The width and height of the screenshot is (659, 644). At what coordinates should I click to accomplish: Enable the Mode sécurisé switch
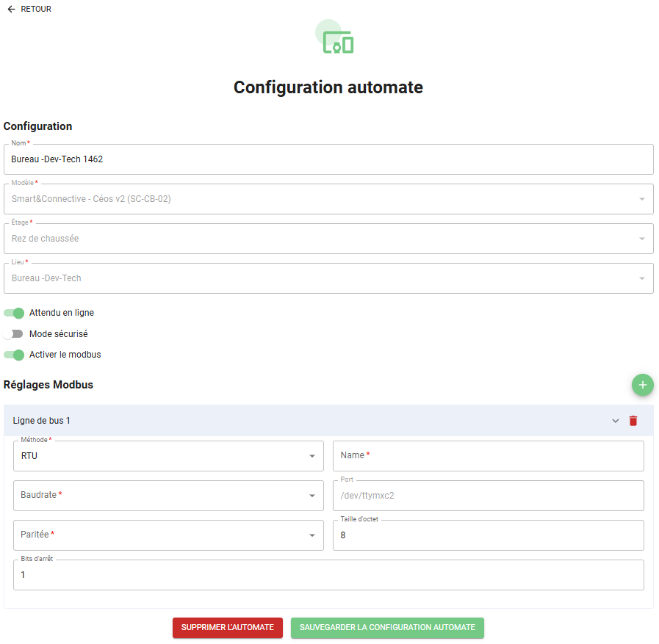click(14, 334)
